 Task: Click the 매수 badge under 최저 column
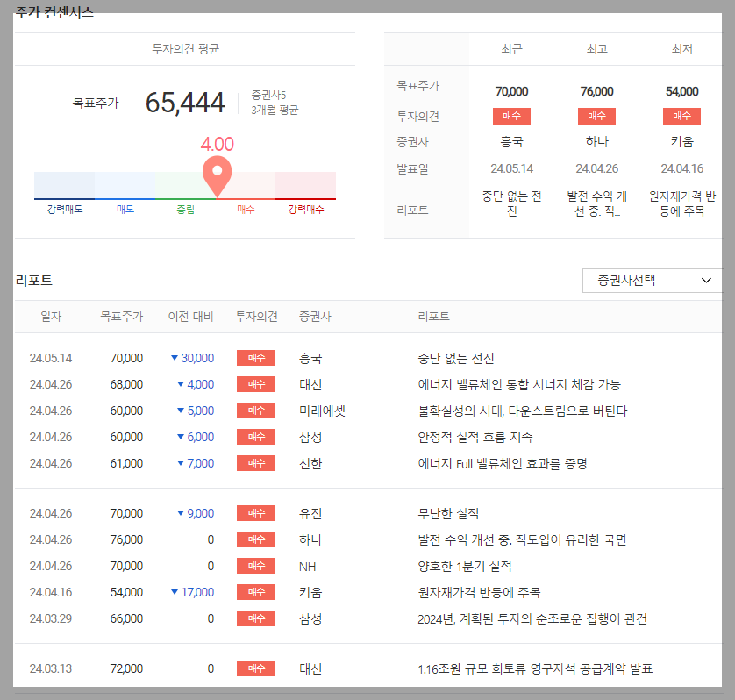(x=681, y=116)
